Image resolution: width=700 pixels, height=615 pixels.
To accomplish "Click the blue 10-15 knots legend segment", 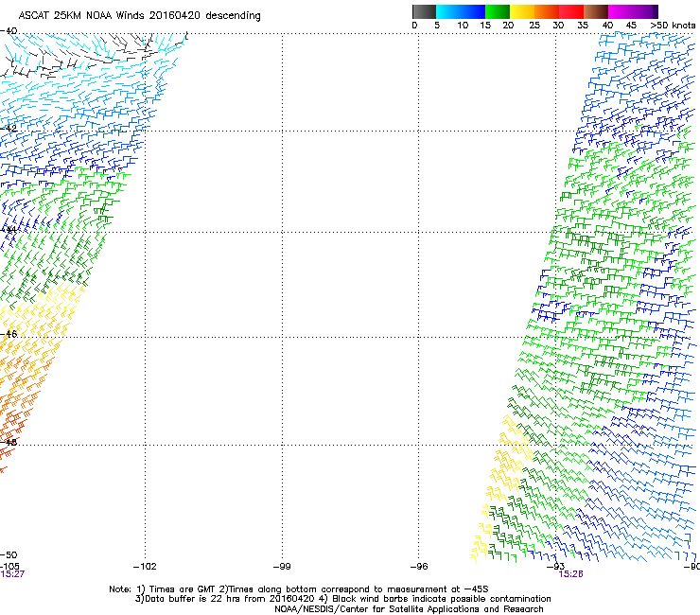I will point(473,11).
